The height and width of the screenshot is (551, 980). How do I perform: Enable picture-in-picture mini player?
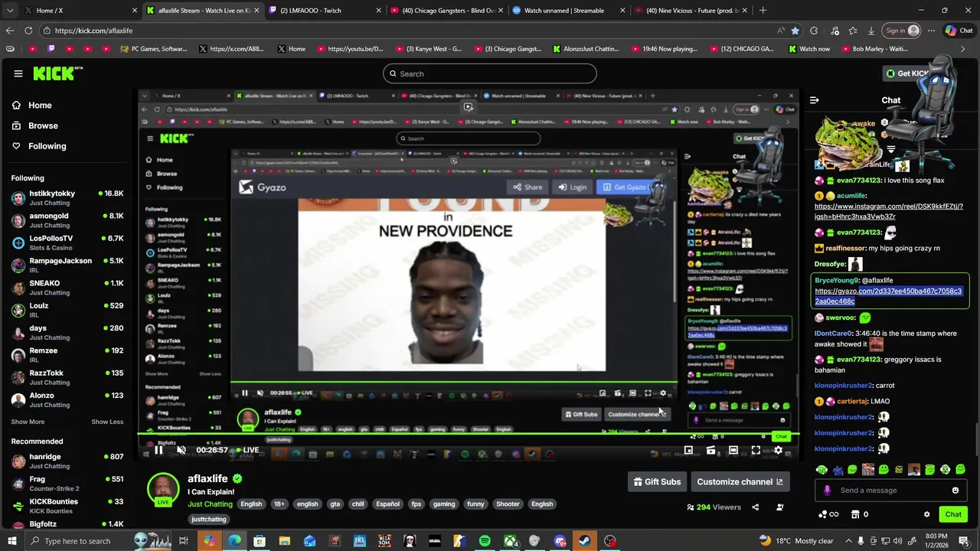688,450
